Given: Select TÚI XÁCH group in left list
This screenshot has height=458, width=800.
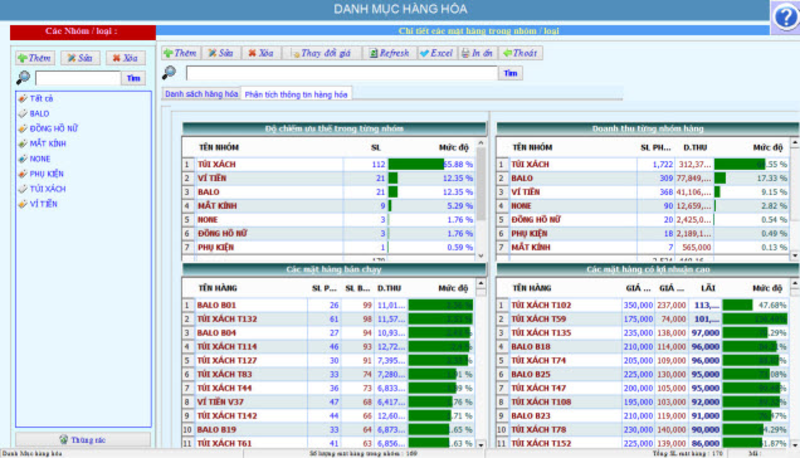Looking at the screenshot, I should (47, 188).
